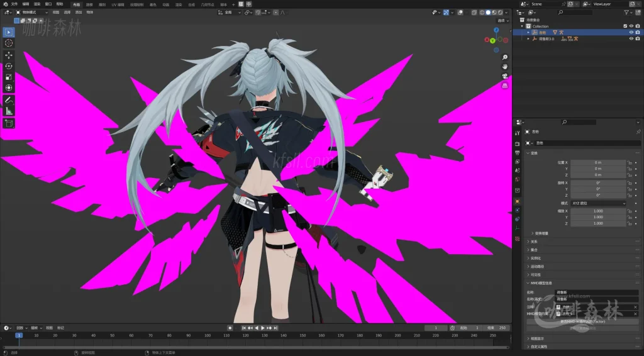Click the viewport pan hand icon
The height and width of the screenshot is (356, 644).
505,67
